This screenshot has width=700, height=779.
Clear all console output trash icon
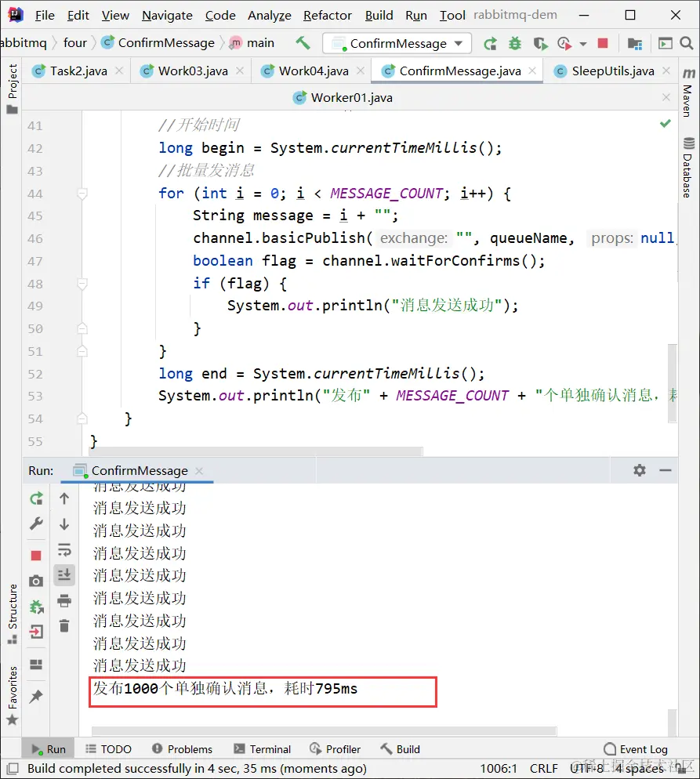64,625
